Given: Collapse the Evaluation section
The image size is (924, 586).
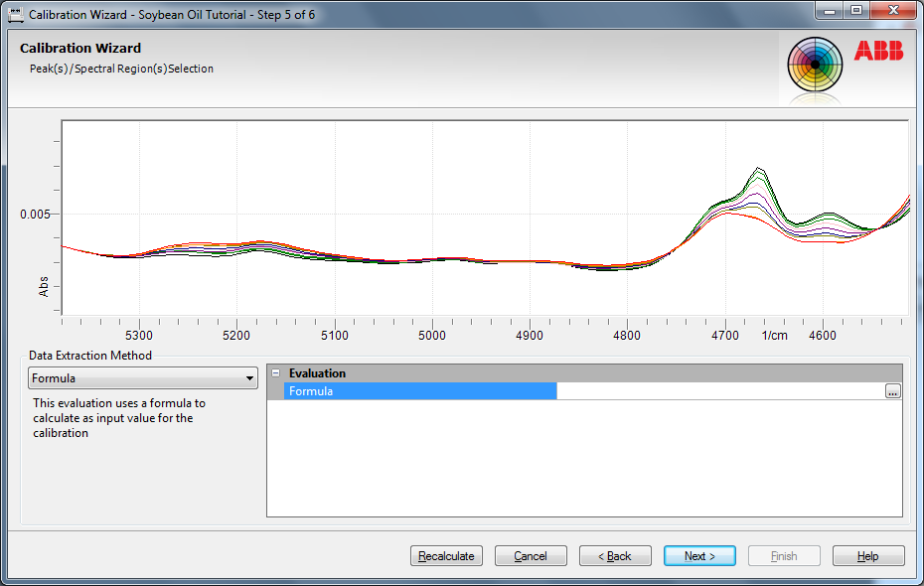Looking at the screenshot, I should tap(275, 373).
